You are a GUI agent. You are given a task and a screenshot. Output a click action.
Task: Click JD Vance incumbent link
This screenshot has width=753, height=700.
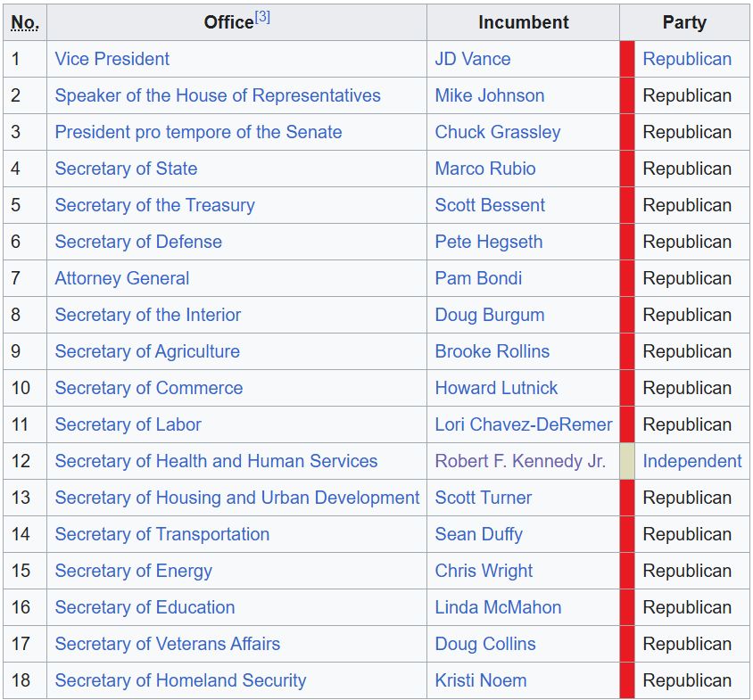tap(473, 59)
